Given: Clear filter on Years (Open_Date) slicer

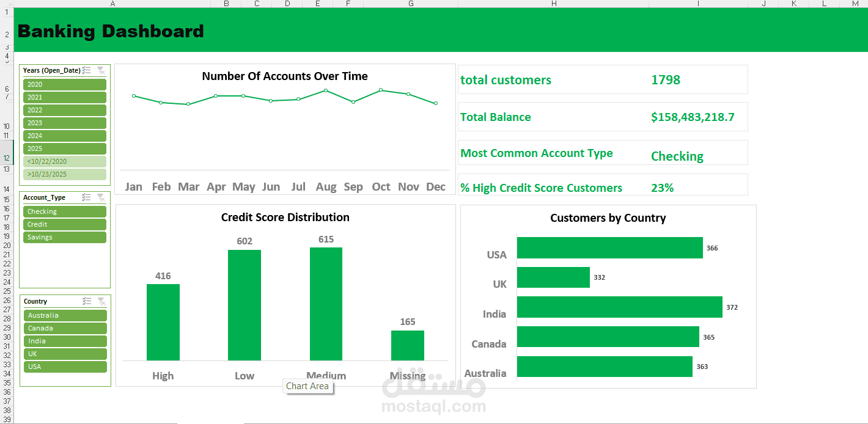Looking at the screenshot, I should click(x=101, y=70).
